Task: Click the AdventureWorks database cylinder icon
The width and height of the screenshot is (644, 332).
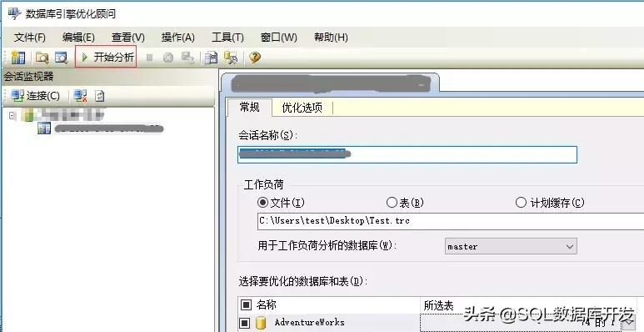Action: tap(261, 323)
